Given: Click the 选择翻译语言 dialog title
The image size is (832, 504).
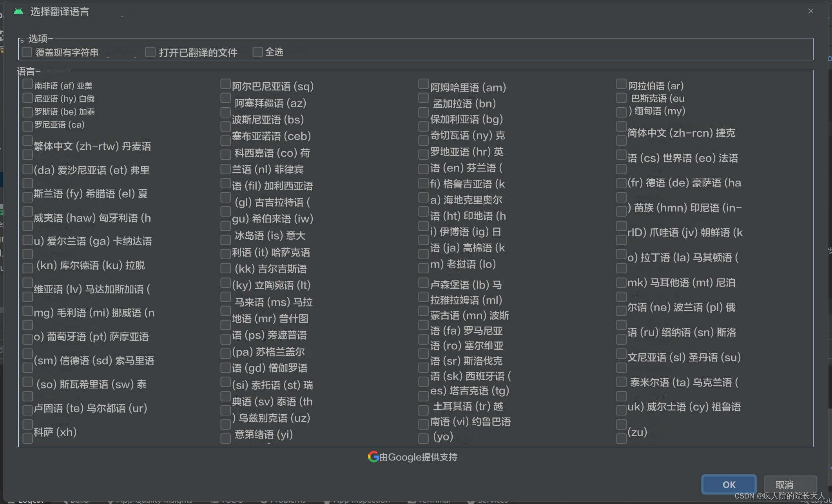Looking at the screenshot, I should (60, 12).
